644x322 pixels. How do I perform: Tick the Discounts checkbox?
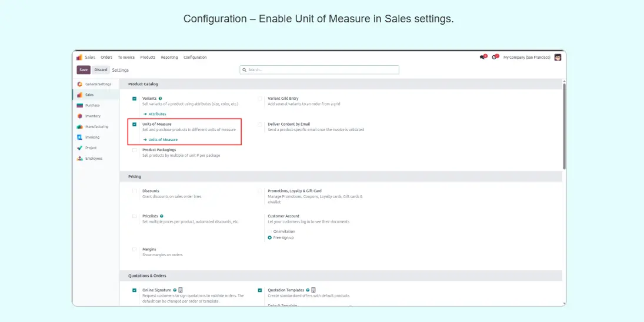[135, 191]
